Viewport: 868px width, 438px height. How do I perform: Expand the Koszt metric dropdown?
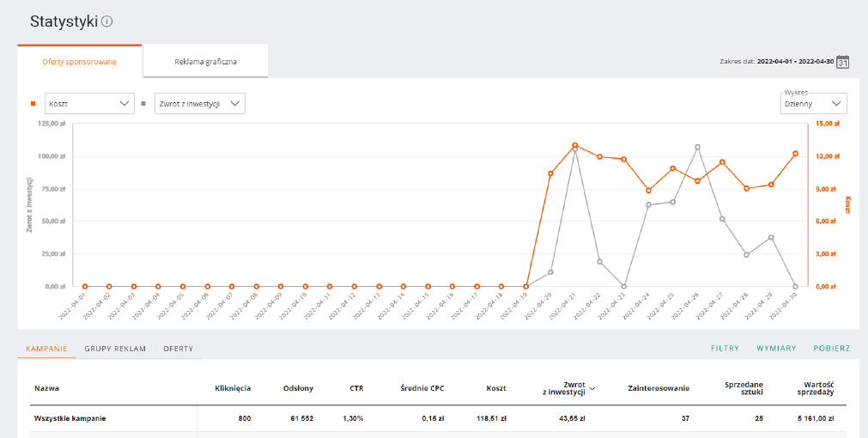[89, 104]
